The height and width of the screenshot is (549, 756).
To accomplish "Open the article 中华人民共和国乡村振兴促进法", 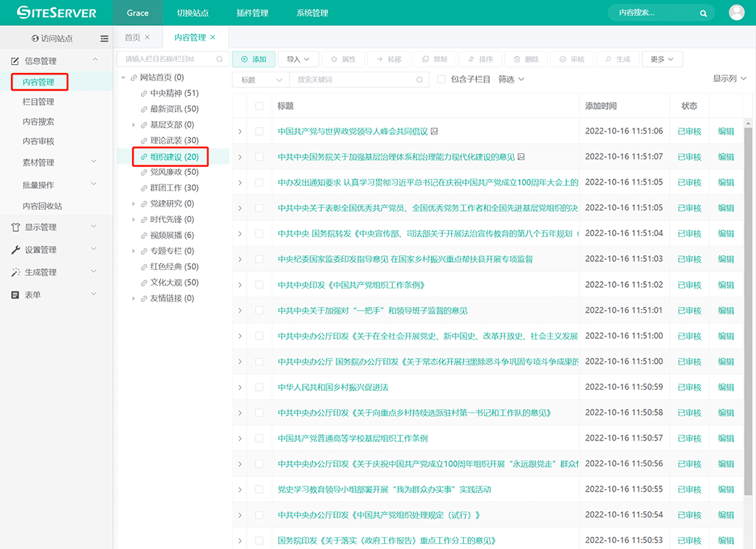I will pyautogui.click(x=333, y=387).
